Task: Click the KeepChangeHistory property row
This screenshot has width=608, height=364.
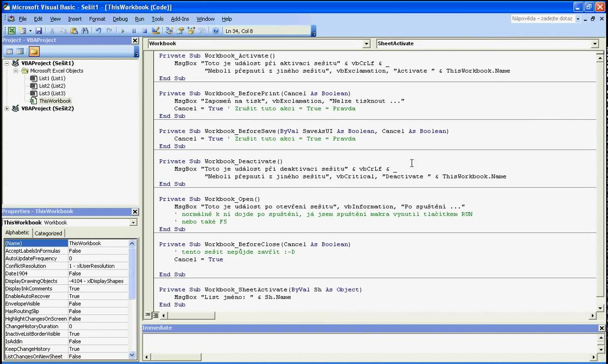Action: click(66, 349)
